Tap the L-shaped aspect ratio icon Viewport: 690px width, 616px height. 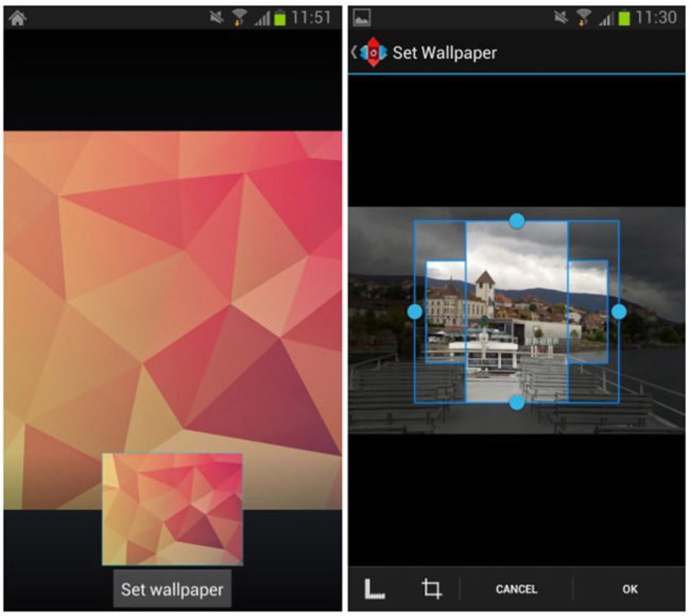coord(374,589)
